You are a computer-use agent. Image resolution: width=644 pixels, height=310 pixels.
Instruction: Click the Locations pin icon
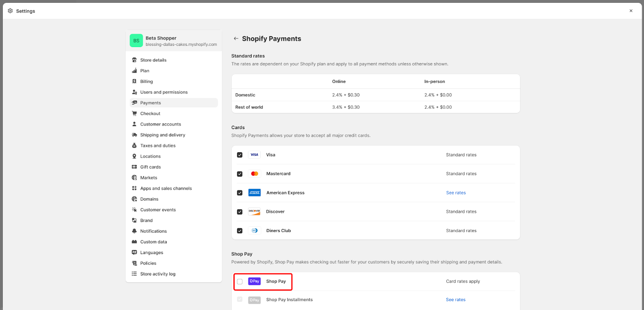click(134, 156)
